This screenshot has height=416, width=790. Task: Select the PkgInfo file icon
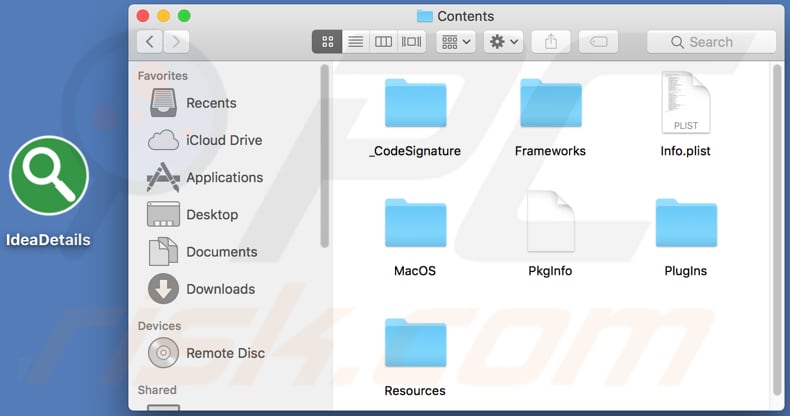tap(551, 222)
